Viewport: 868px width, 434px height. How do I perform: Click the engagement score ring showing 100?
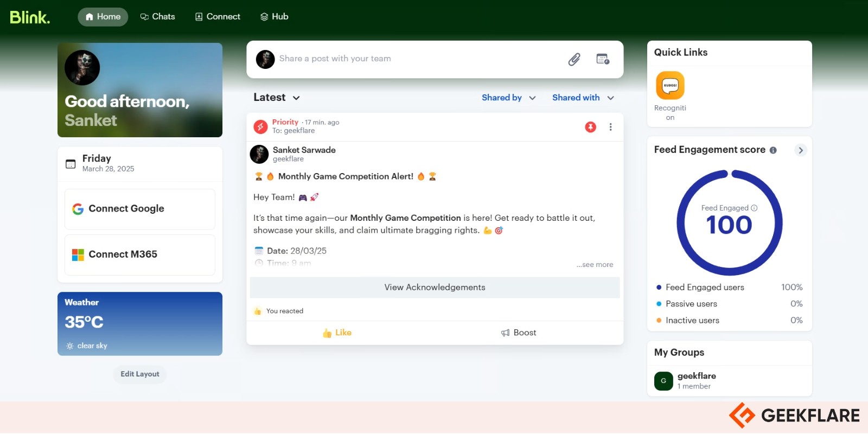pyautogui.click(x=730, y=223)
